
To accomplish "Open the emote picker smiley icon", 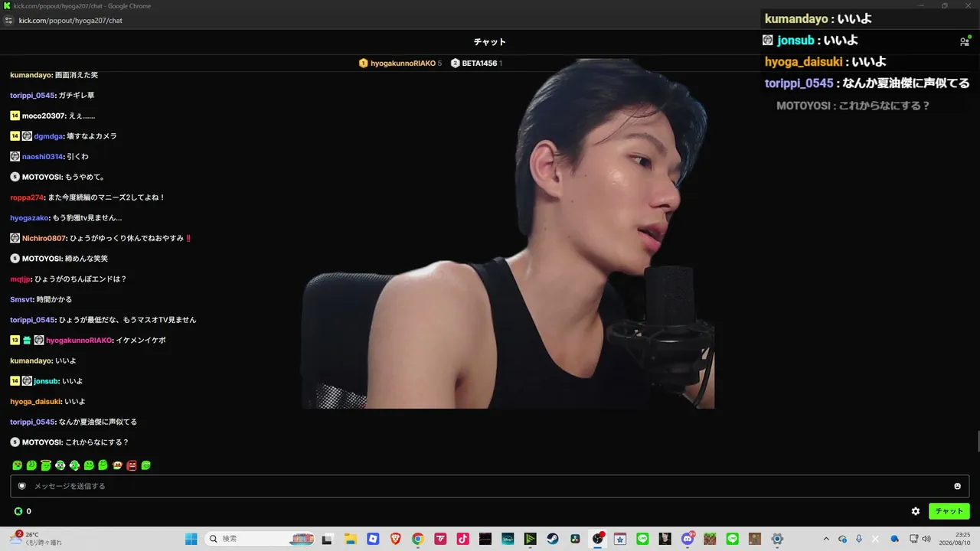I will pos(957,486).
